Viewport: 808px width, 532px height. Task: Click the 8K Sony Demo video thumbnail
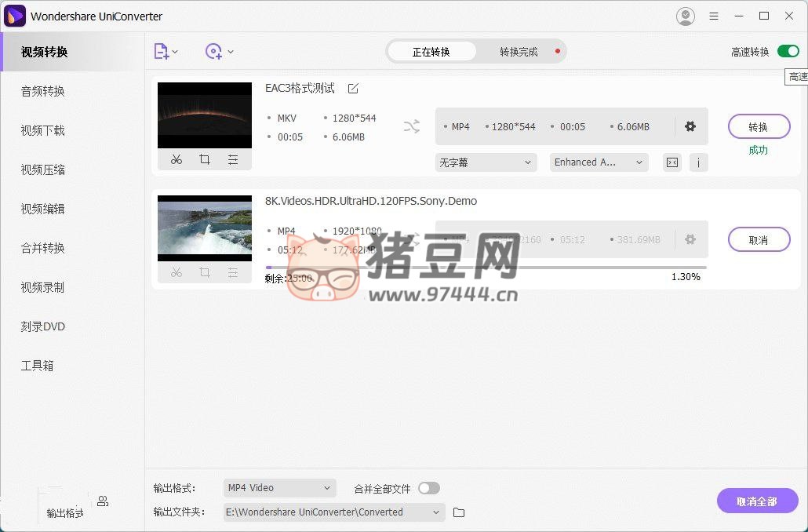(x=205, y=228)
